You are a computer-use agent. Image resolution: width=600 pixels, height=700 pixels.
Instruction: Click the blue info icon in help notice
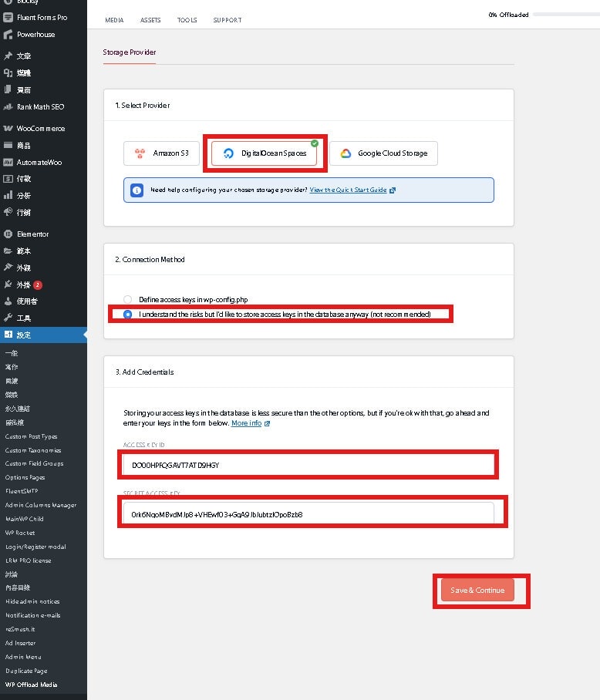coord(137,190)
